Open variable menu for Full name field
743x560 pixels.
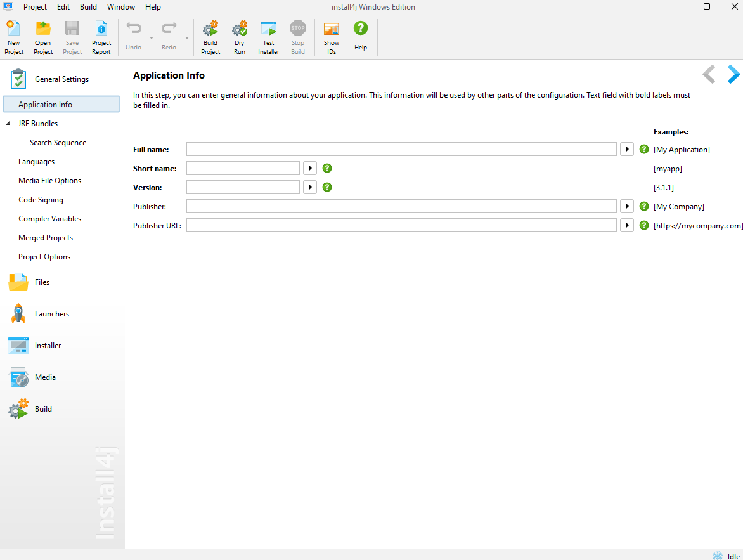click(x=627, y=150)
